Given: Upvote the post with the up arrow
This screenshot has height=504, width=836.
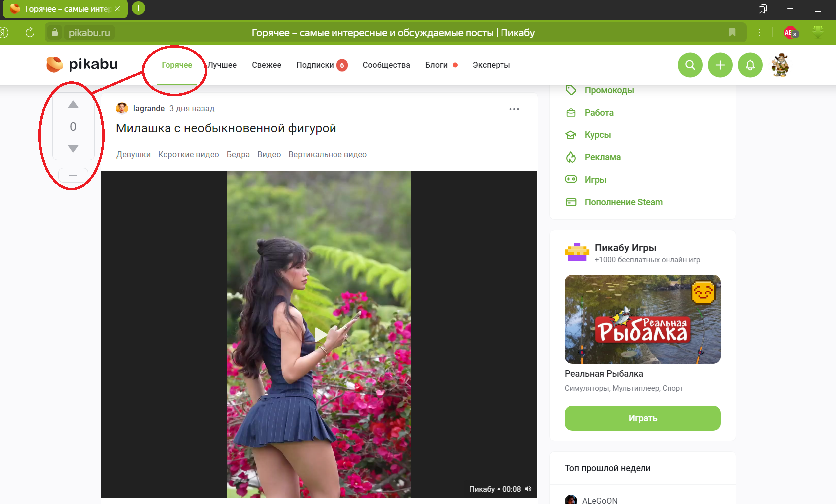Looking at the screenshot, I should click(x=73, y=104).
